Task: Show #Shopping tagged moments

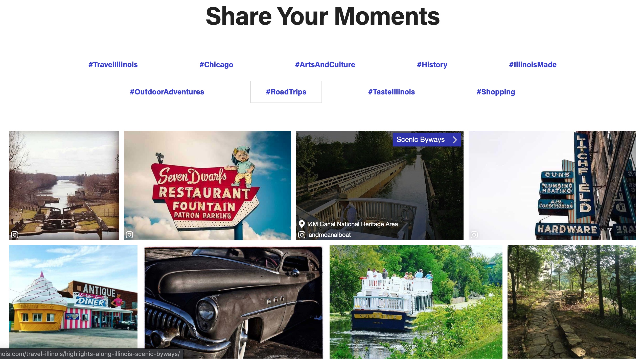Action: 496,92
